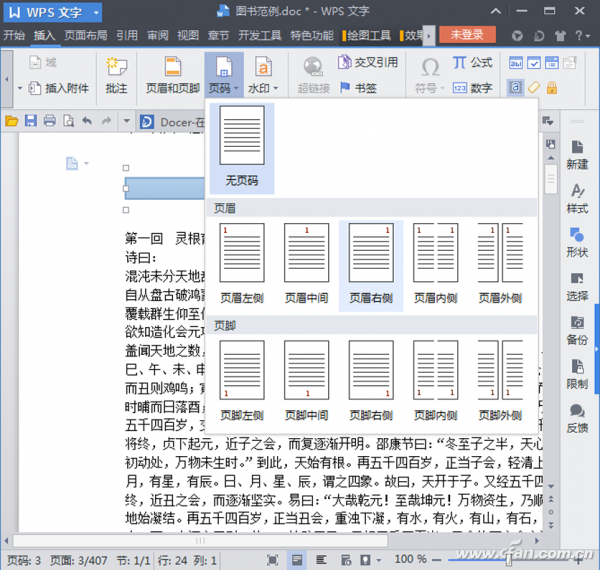Select the 无页码 (no page number) option
This screenshot has height=570, width=600.
pos(242,148)
